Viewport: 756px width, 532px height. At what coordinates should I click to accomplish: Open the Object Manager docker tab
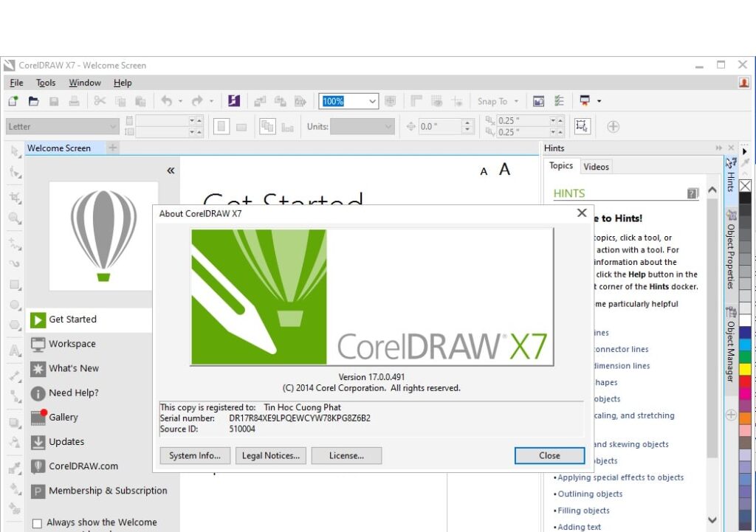click(731, 345)
